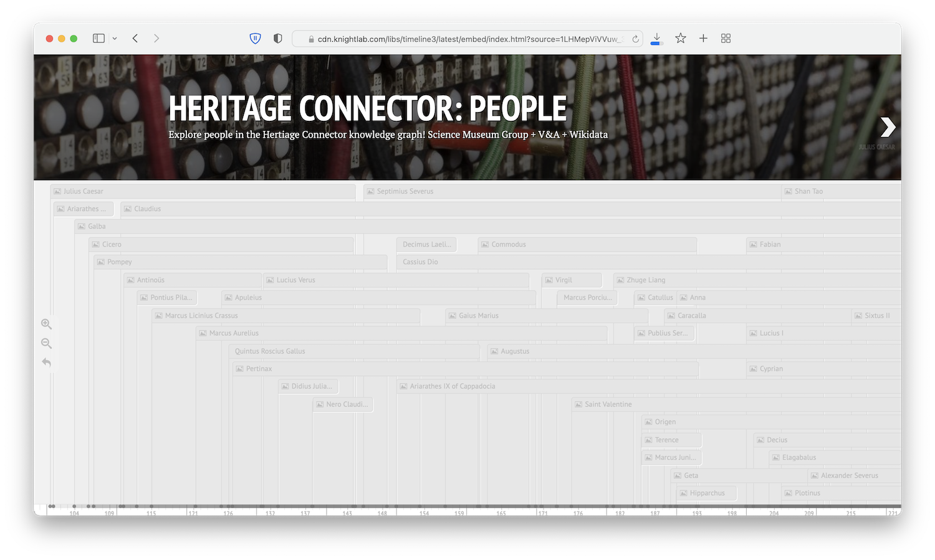Select the Cassius Dio marker
Viewport: 935px width, 560px height.
tap(649, 262)
